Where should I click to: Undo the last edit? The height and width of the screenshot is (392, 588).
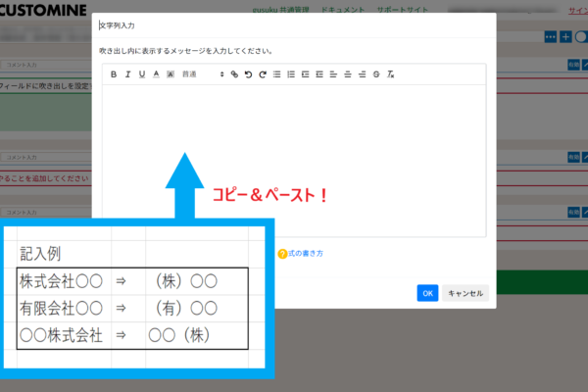click(x=248, y=74)
